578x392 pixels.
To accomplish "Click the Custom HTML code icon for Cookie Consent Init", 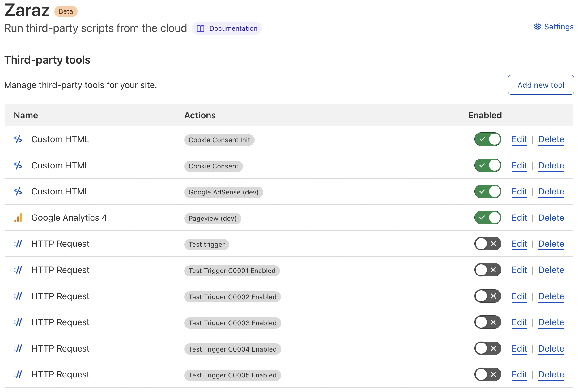I will tap(18, 139).
